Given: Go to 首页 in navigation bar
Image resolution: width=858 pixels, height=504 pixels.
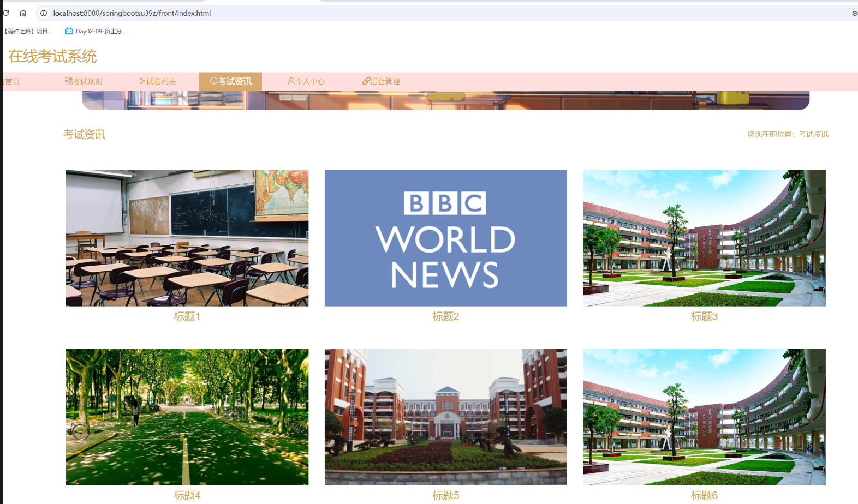Looking at the screenshot, I should (12, 81).
